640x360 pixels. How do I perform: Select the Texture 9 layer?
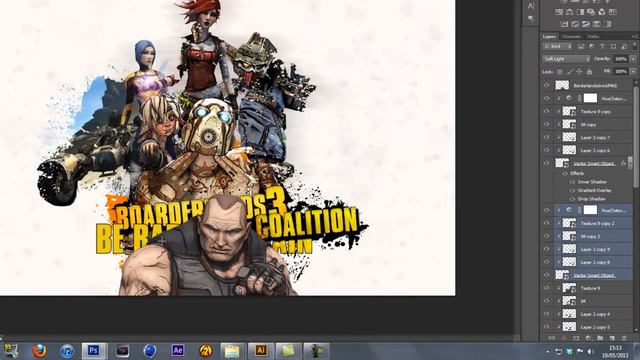pos(589,288)
